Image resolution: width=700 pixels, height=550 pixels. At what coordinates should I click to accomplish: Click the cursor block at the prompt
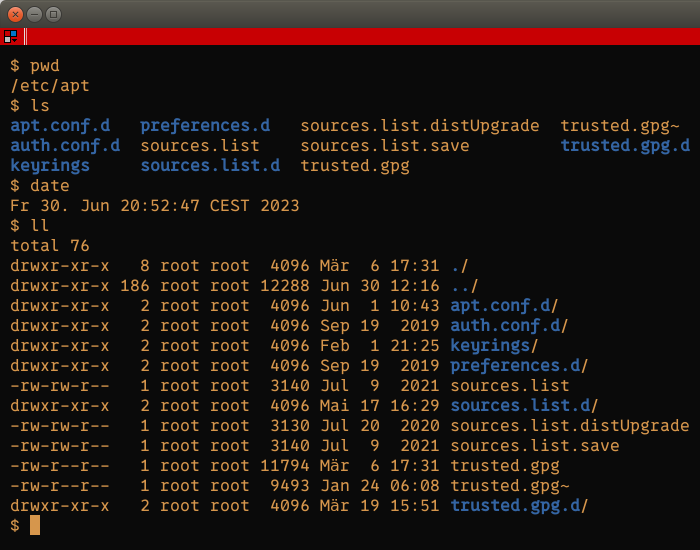[x=35, y=525]
